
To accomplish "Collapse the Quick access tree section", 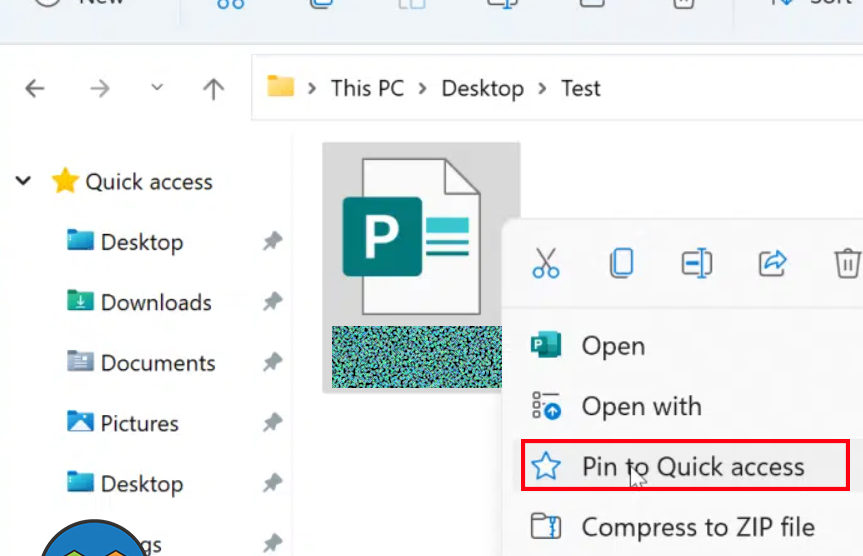I will (x=23, y=181).
